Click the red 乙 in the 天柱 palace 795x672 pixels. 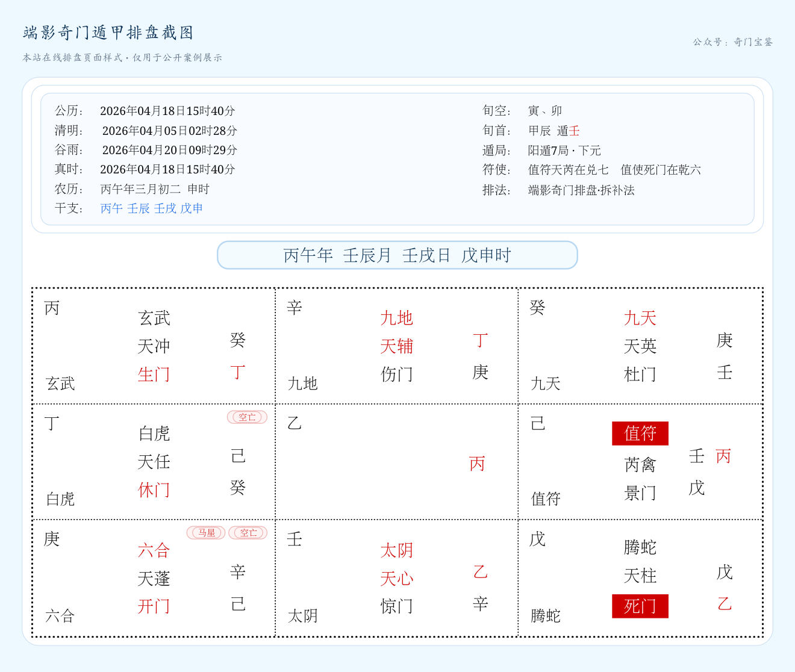pyautogui.click(x=725, y=603)
